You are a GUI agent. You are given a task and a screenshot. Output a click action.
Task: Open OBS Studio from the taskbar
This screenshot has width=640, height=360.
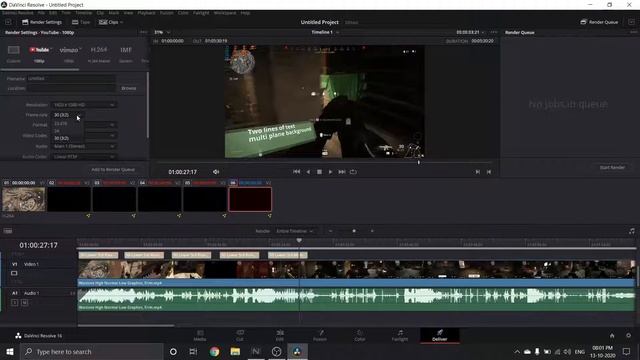276,351
